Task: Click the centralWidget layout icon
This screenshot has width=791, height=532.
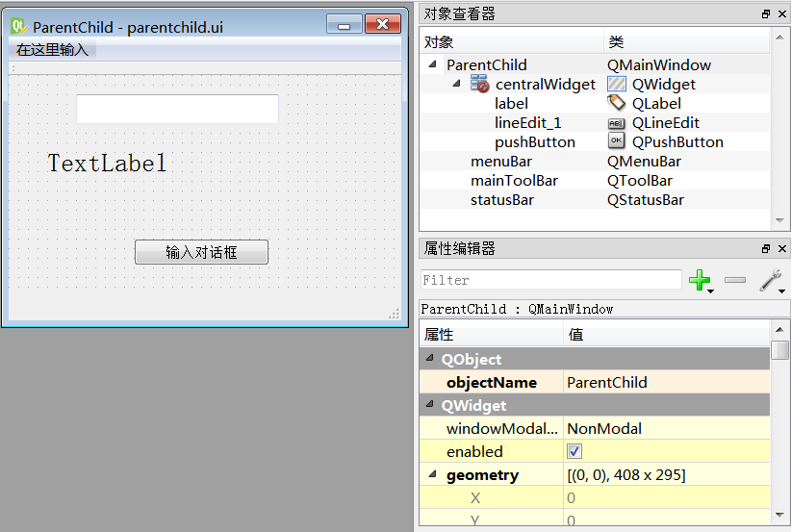Action: 480,84
